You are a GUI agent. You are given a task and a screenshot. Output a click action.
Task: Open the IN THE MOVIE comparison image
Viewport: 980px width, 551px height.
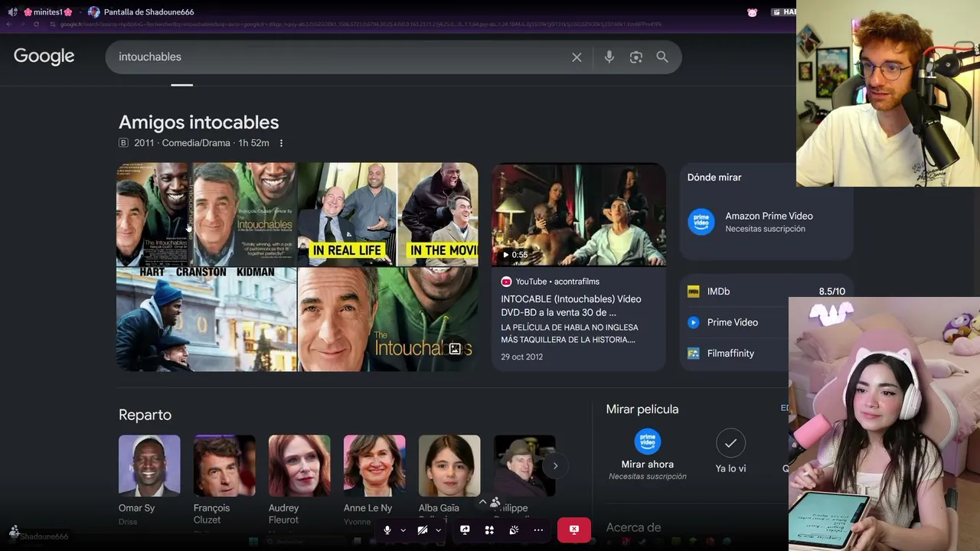pyautogui.click(x=438, y=214)
